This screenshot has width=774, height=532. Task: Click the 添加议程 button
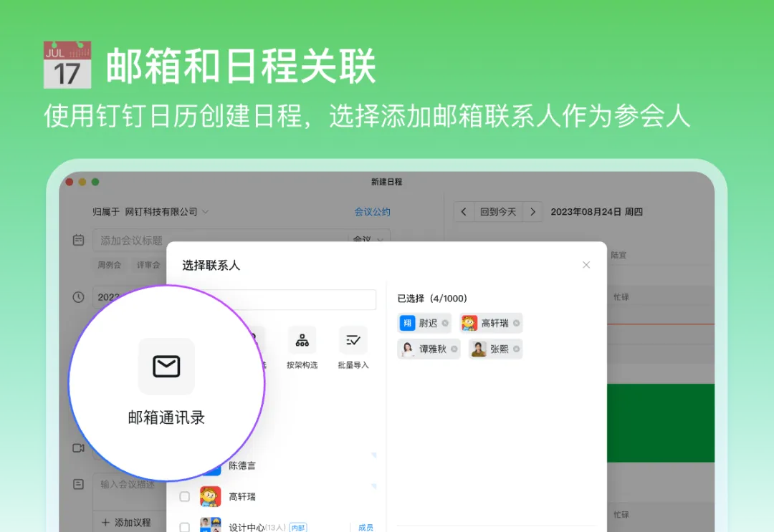pyautogui.click(x=126, y=522)
